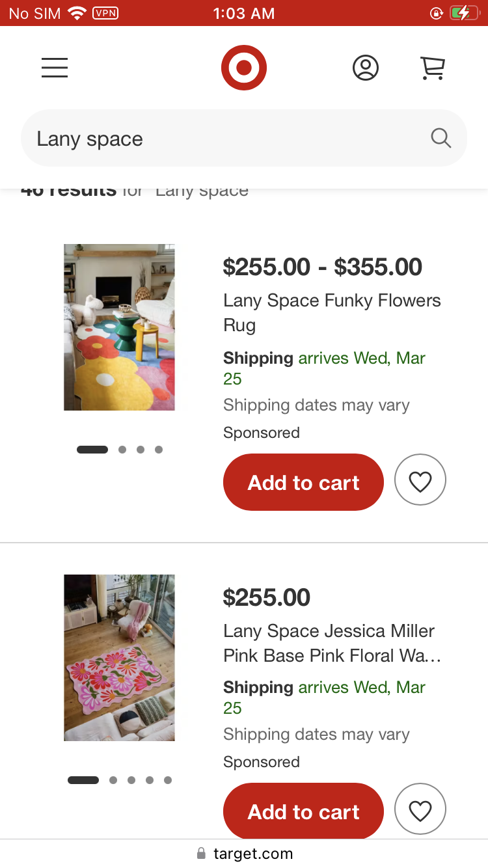This screenshot has width=488, height=868.
Task: Open the hamburger navigation menu
Action: point(55,67)
